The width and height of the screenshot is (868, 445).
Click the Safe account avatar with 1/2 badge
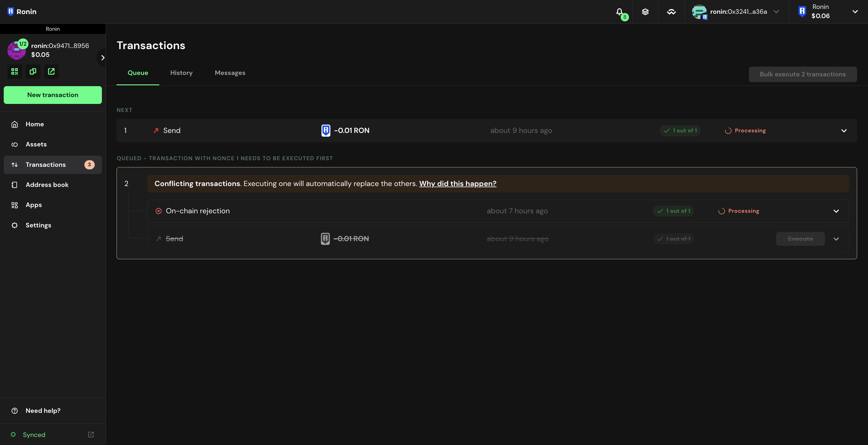click(x=17, y=50)
